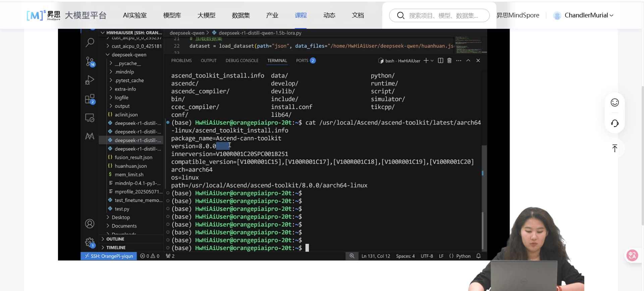
Task: Click the SSH: OrangePi-yiqun remote indicator
Action: click(109, 256)
